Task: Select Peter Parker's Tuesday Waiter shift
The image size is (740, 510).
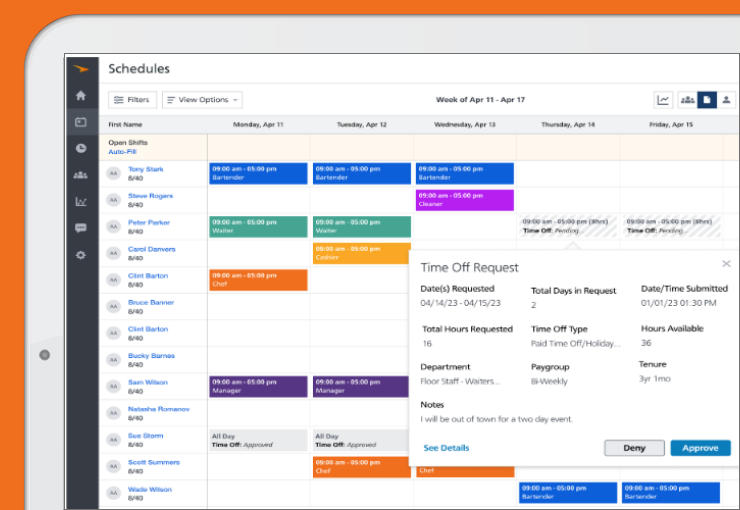Action: coord(362,227)
